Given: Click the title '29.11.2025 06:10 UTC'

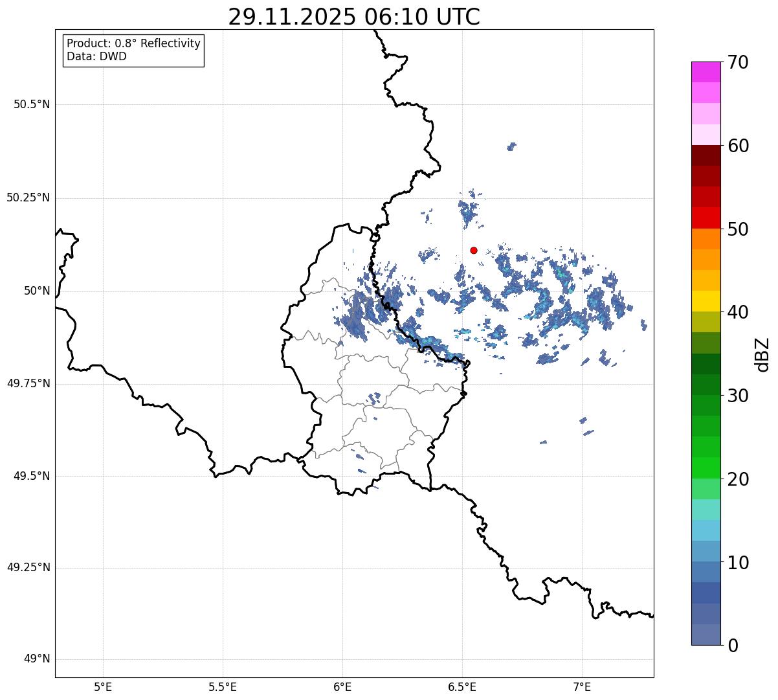Looking at the screenshot, I should (x=354, y=16).
